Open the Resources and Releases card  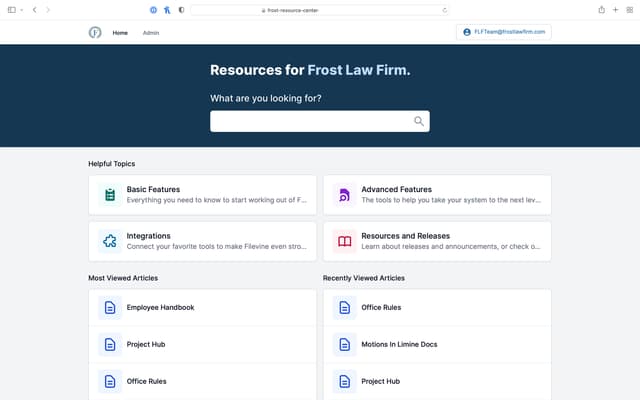pos(437,241)
